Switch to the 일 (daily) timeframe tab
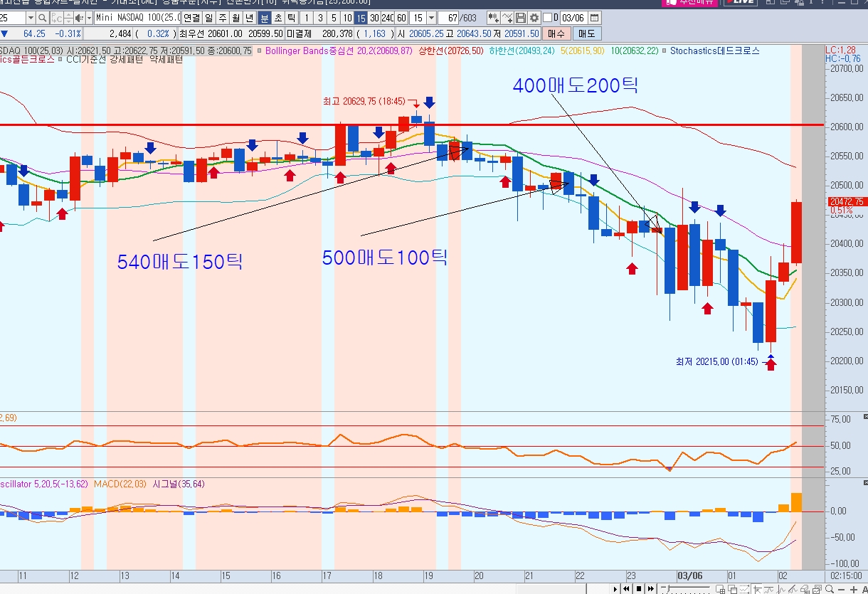868x594 pixels. coord(208,18)
